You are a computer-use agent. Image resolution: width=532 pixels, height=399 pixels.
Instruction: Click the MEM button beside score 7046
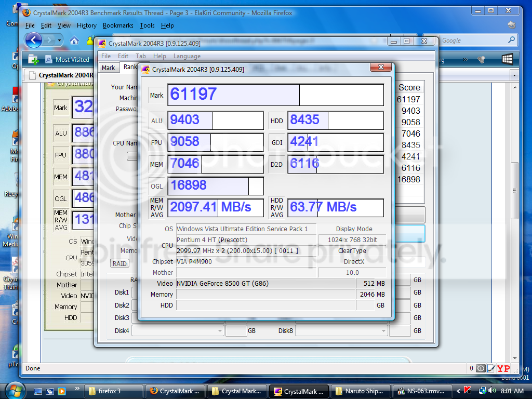156,165
